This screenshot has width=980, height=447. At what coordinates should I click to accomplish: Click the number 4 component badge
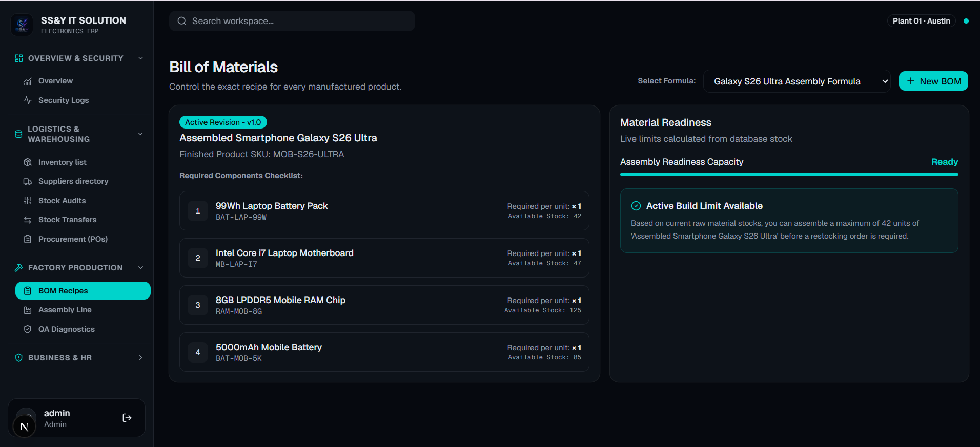pyautogui.click(x=198, y=352)
